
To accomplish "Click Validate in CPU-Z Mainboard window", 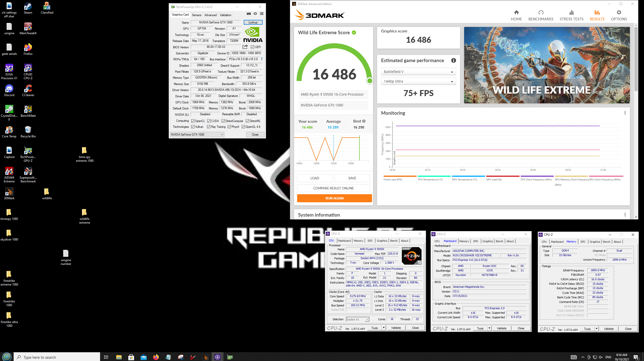I will 502,328.
